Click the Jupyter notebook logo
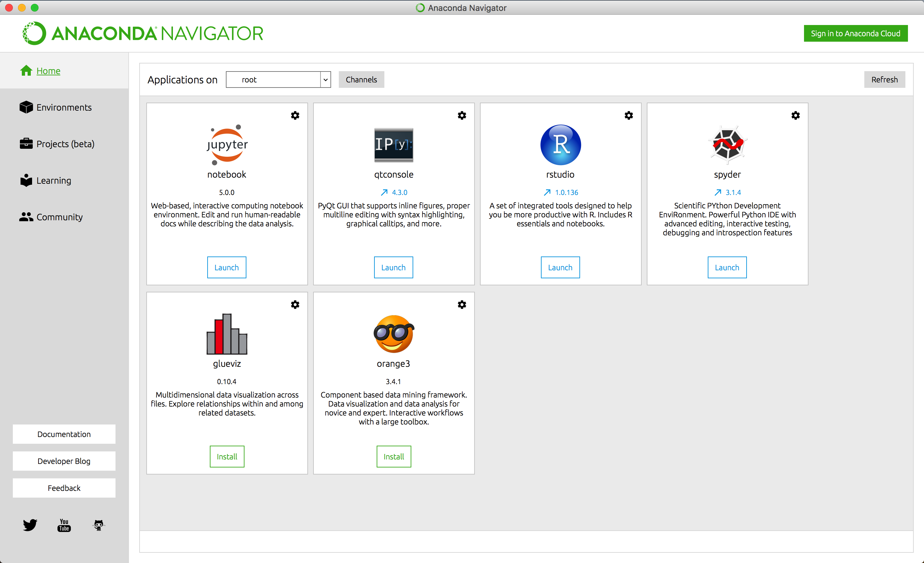This screenshot has height=563, width=924. point(227,145)
